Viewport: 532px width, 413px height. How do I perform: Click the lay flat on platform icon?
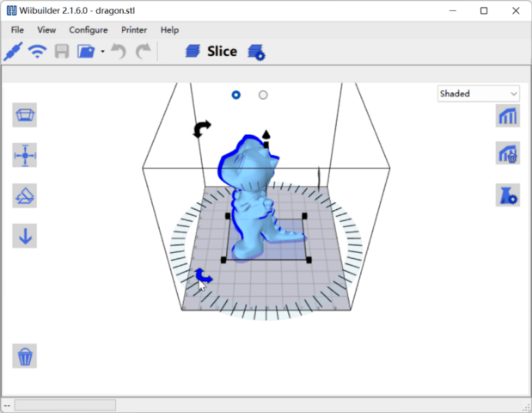click(x=25, y=196)
